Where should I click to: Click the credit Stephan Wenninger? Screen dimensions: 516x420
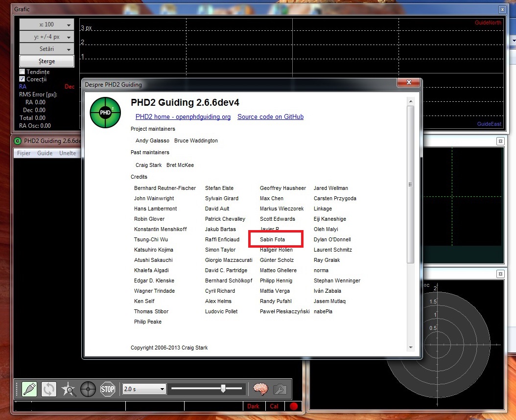[x=337, y=280]
